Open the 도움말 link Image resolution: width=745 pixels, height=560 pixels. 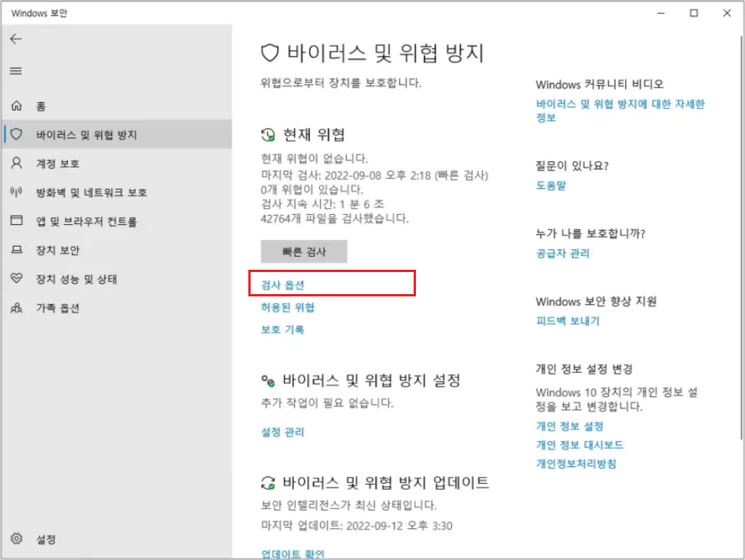point(551,186)
